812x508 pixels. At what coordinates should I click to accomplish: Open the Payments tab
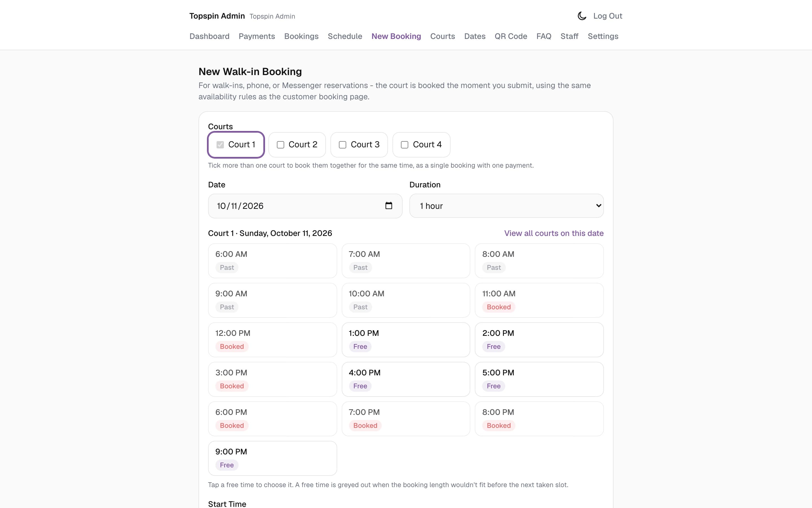(x=257, y=36)
